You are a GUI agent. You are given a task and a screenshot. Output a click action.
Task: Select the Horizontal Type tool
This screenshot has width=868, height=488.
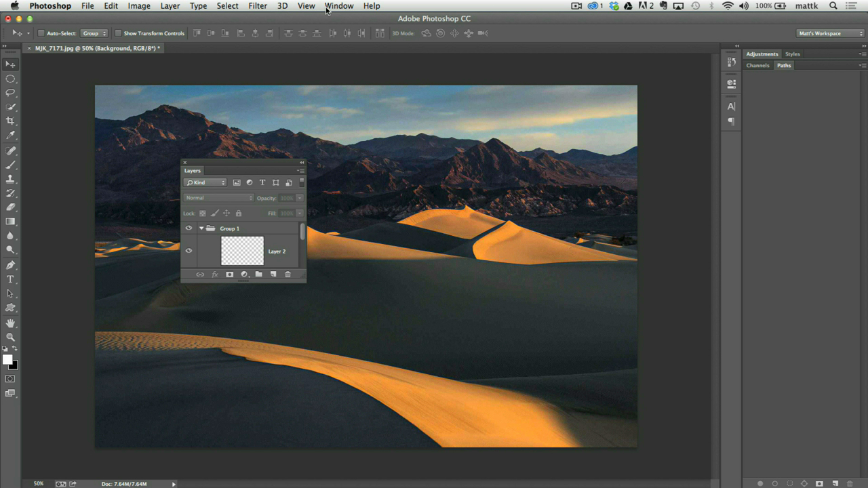[x=10, y=279]
